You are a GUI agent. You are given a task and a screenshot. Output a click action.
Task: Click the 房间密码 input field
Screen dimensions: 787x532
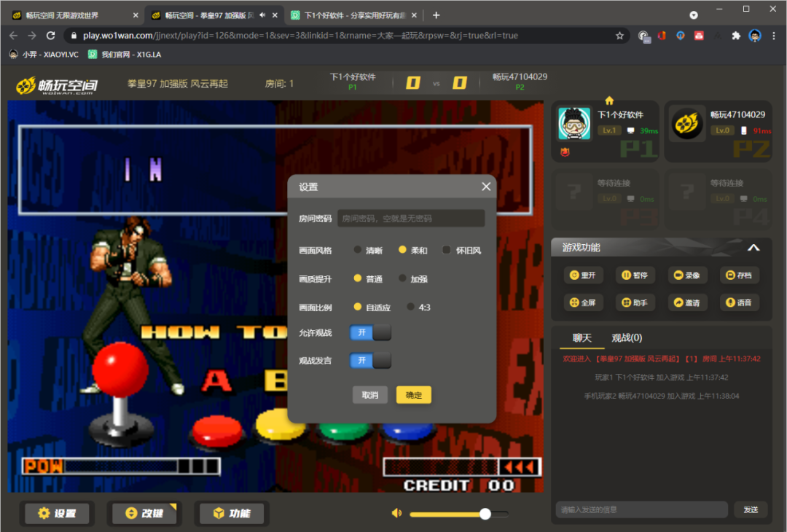(x=411, y=219)
